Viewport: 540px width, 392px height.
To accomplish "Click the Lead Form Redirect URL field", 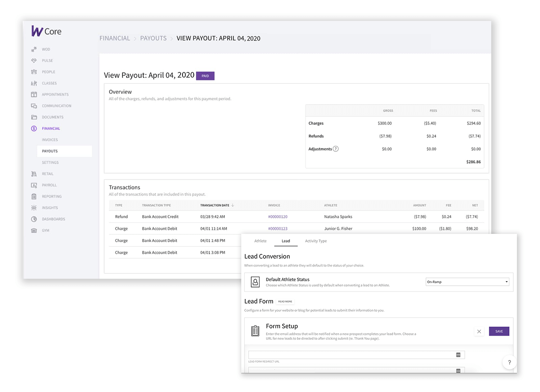I will [356, 355].
